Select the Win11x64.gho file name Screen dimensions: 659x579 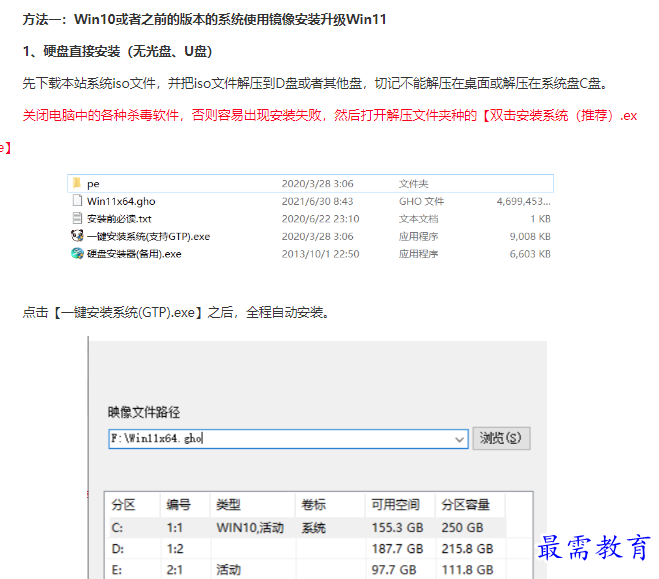121,201
